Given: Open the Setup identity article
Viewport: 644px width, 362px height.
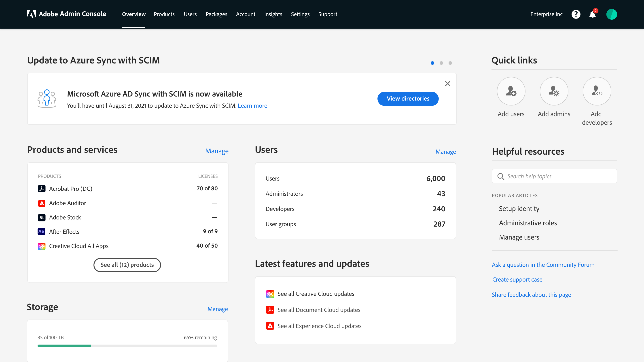Looking at the screenshot, I should 519,209.
